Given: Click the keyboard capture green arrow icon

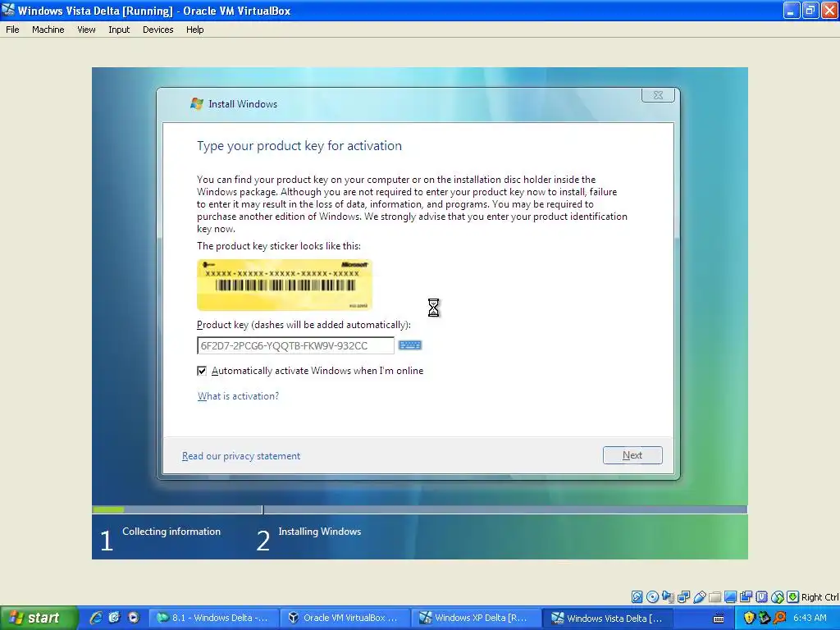Looking at the screenshot, I should click(x=793, y=597).
